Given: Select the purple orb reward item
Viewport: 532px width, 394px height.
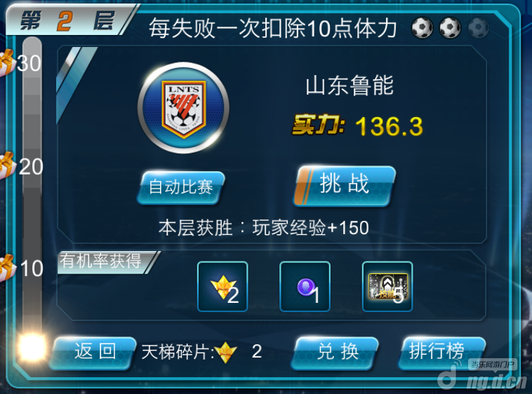Looking at the screenshot, I should pyautogui.click(x=305, y=287).
